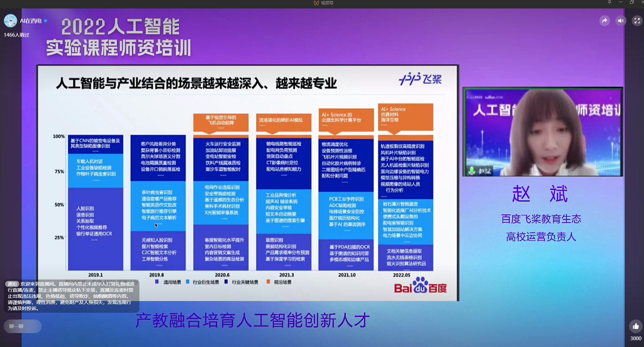Click the 3000 likes counter

[x=636, y=339]
